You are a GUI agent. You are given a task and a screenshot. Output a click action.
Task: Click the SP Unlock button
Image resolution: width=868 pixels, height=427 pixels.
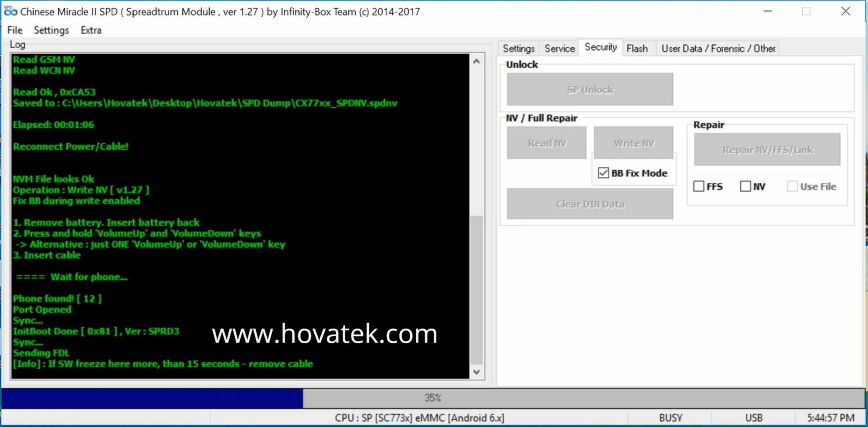[x=590, y=89]
